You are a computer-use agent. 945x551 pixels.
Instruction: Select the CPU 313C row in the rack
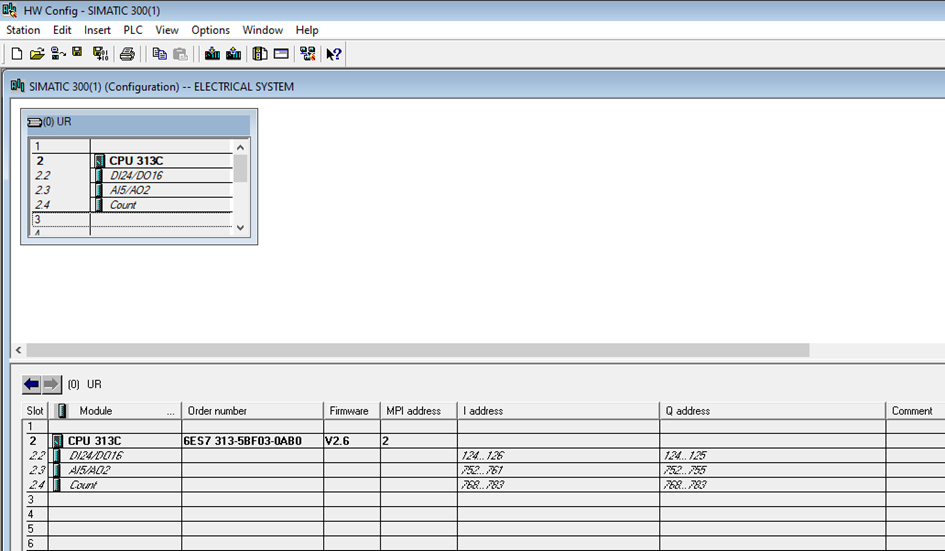coord(135,160)
